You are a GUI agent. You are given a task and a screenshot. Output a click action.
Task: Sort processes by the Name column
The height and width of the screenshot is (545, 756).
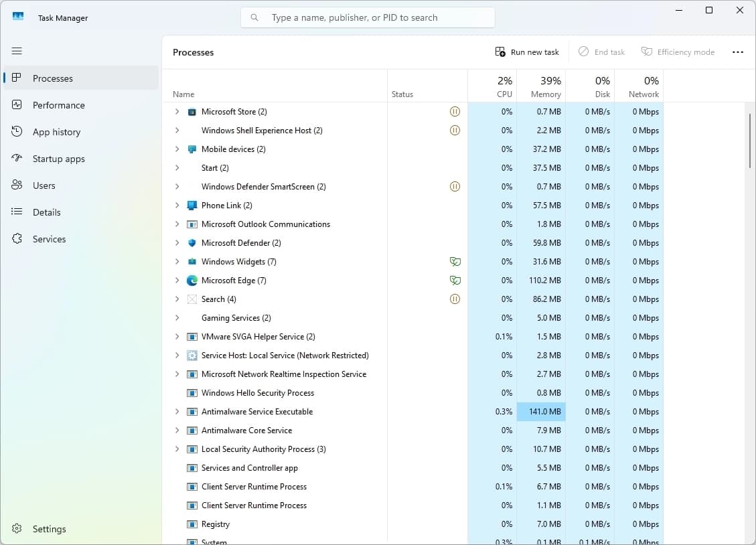click(x=275, y=86)
